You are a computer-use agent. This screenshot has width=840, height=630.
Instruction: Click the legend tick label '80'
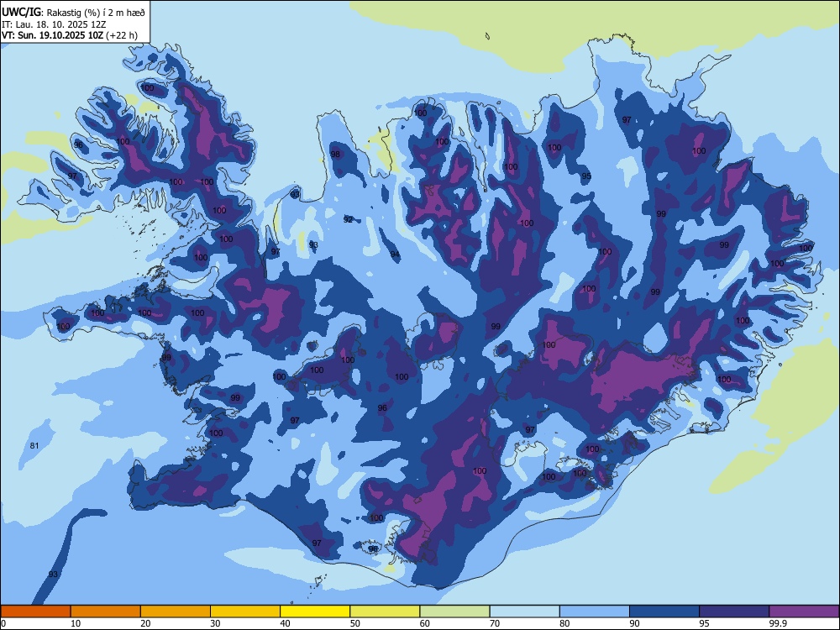[x=564, y=623]
